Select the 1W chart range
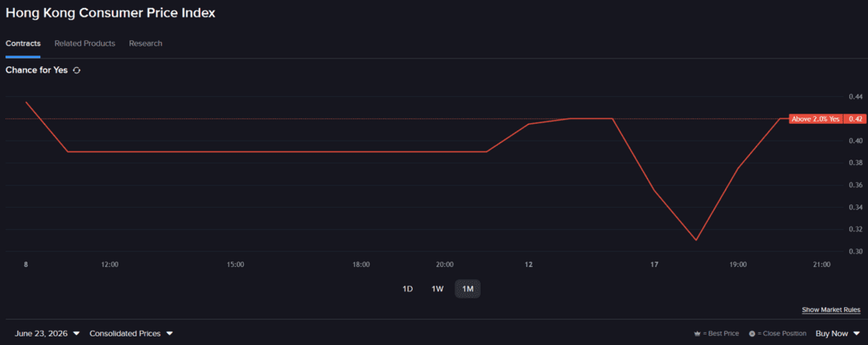The image size is (868, 345). [x=437, y=288]
